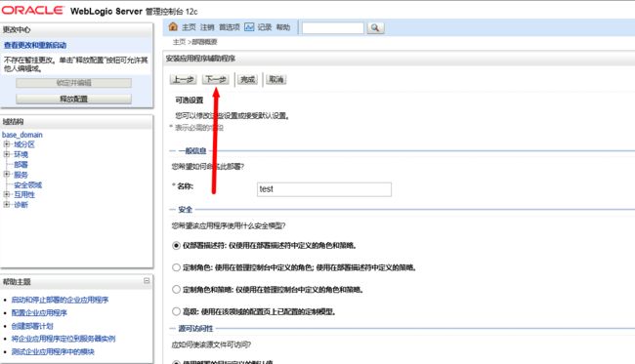The image size is (635, 364).
Task: Click the ORACLE logo in header
Action: point(33,10)
